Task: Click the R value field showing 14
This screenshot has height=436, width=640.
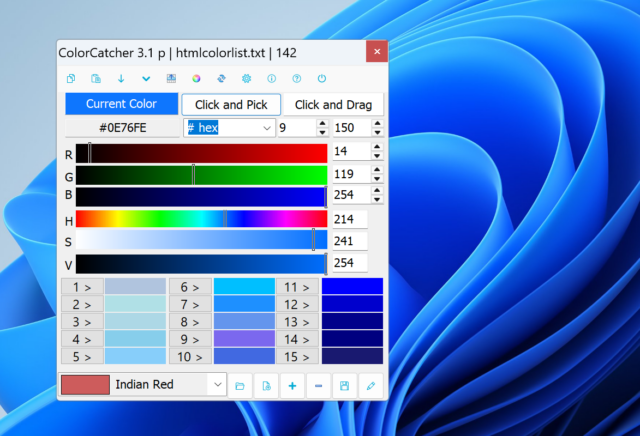Action: 352,151
